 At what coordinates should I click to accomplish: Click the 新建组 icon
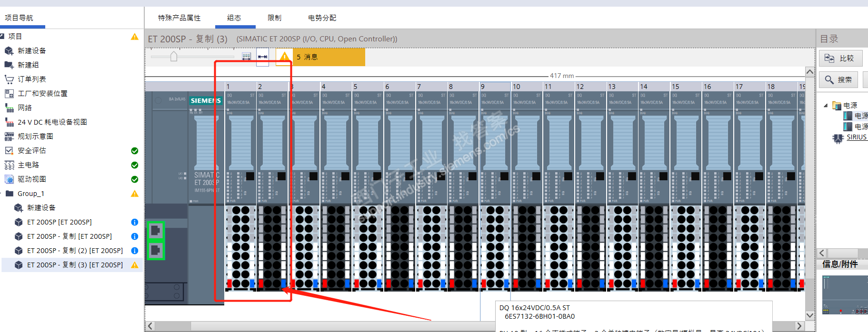pyautogui.click(x=9, y=65)
